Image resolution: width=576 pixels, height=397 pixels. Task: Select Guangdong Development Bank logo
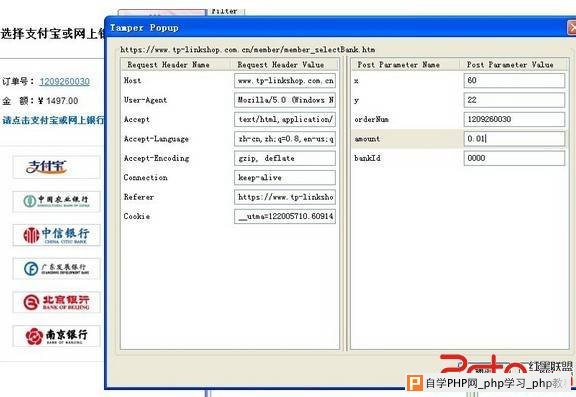pyautogui.click(x=56, y=268)
